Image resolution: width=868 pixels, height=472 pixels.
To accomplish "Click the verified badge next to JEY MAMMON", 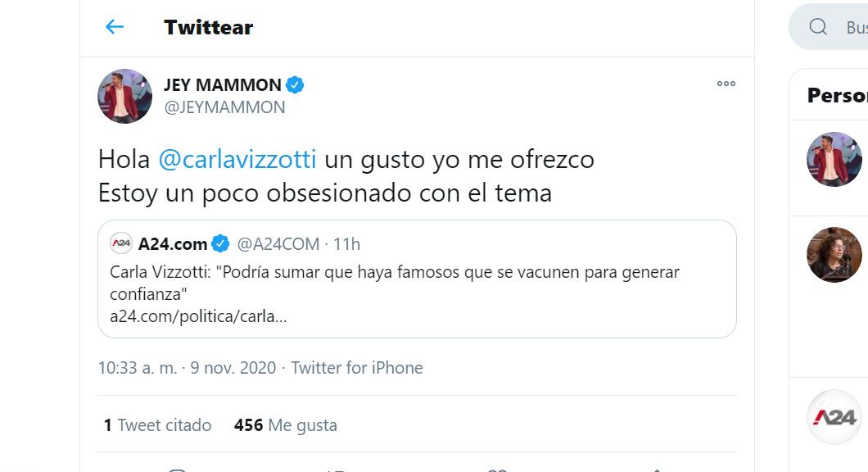I will tap(295, 84).
